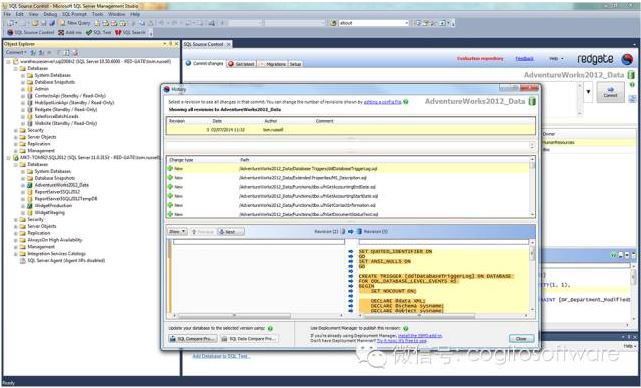The width and height of the screenshot is (641, 388).
Task: Click the help icon beside Deployment Manager text
Action: 406,328
